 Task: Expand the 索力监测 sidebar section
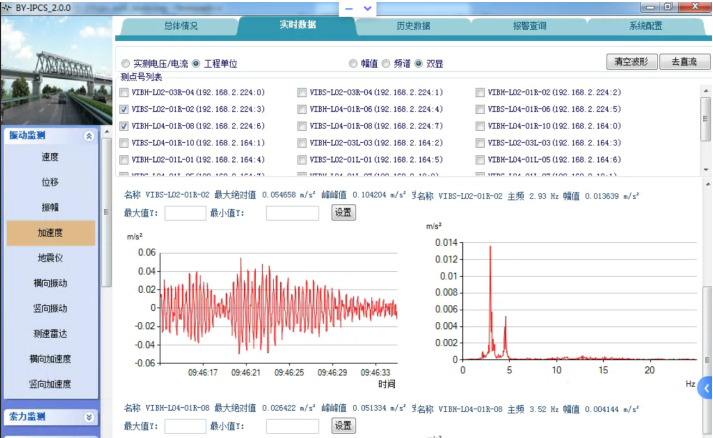pyautogui.click(x=89, y=417)
